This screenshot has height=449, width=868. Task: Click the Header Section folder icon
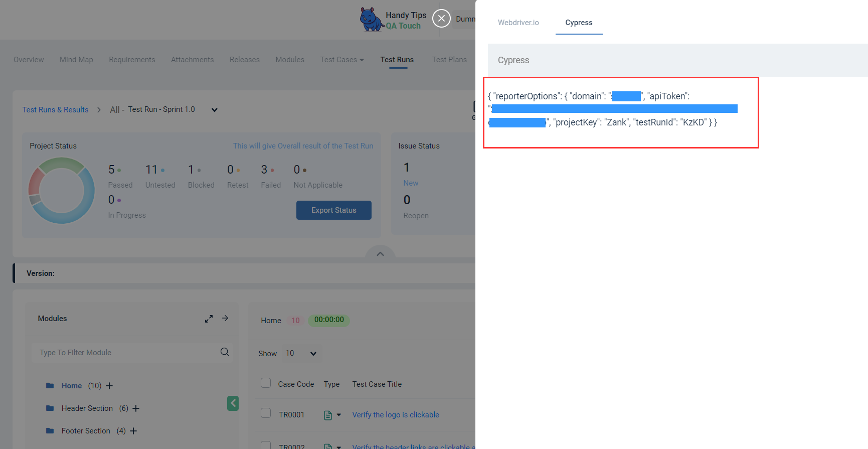click(50, 408)
